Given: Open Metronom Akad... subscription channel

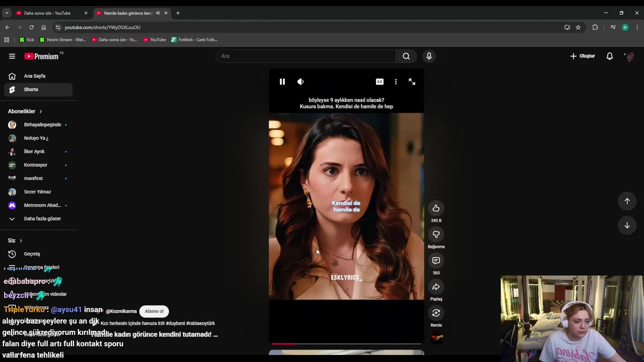Looking at the screenshot, I should 38,205.
